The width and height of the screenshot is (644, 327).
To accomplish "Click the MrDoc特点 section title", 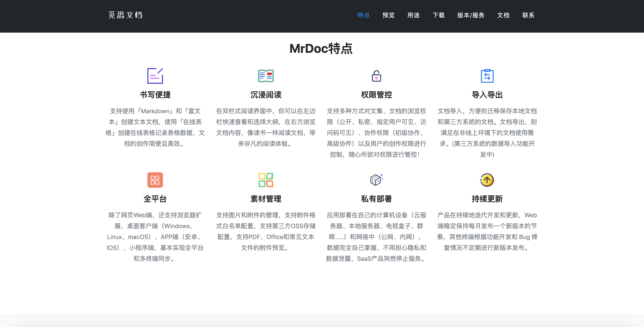I will click(321, 49).
